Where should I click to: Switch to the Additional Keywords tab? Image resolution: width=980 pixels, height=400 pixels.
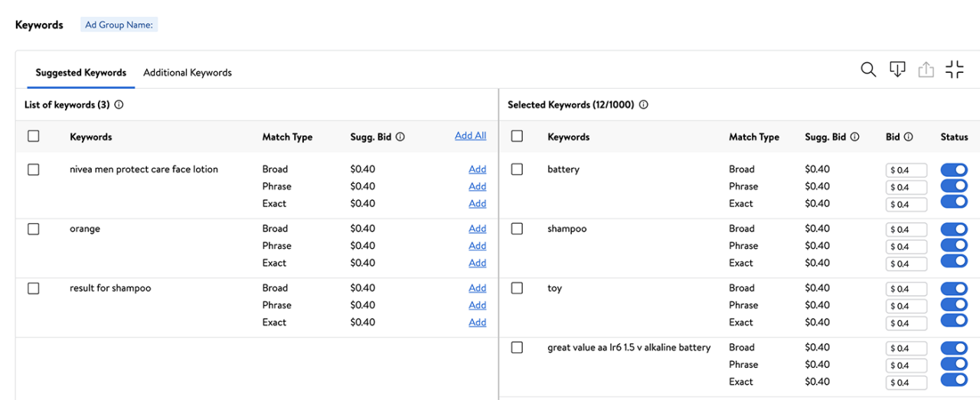click(x=188, y=73)
